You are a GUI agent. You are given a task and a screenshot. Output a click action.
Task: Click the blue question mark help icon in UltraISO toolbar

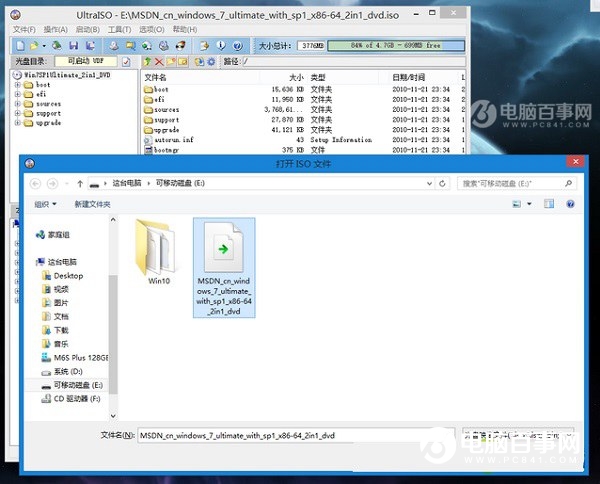[238, 46]
